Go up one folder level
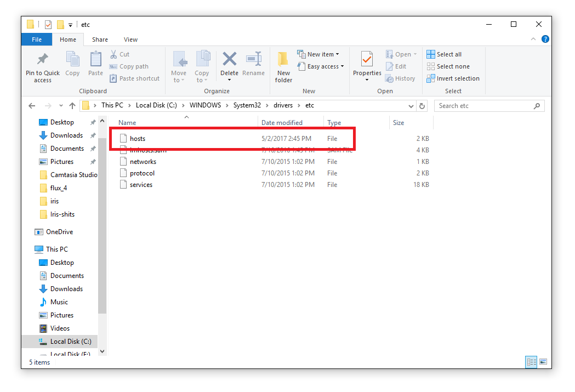This screenshot has width=575, height=392. tap(72, 106)
